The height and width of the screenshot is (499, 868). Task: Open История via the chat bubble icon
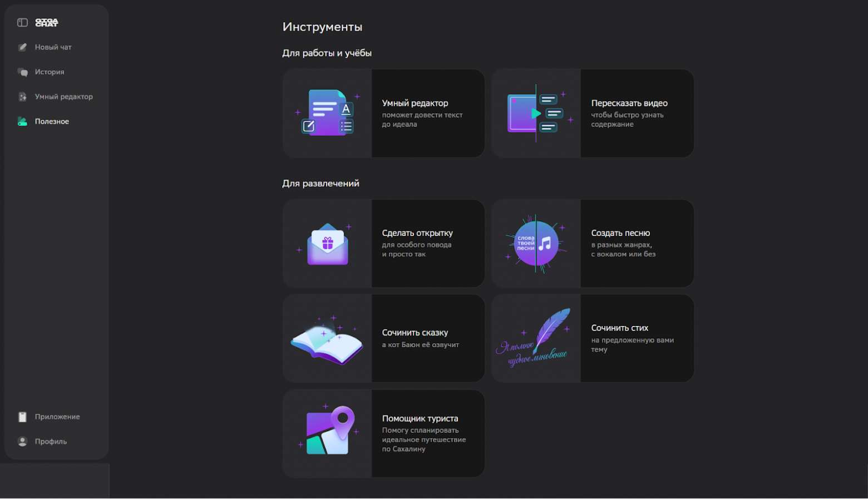point(22,72)
